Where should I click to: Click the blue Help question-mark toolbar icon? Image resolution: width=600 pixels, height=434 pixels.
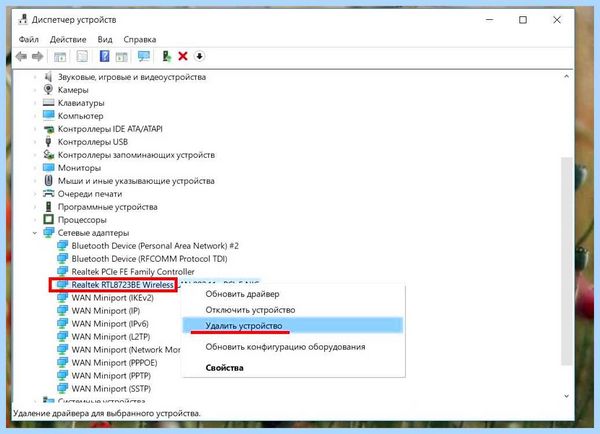[104, 56]
